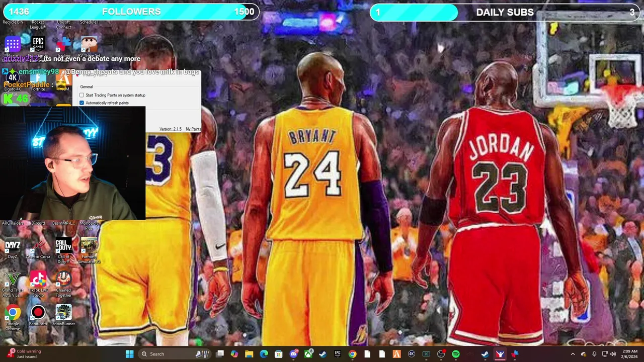Open RV There Yet desktop shortcut
The image size is (644, 362).
[89, 46]
